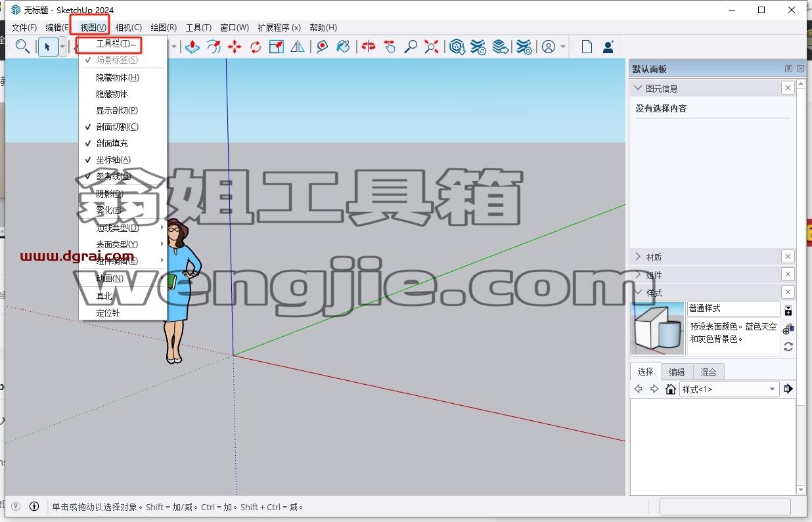
Task: Uncheck 剖面填充 in the menu
Action: (x=122, y=143)
